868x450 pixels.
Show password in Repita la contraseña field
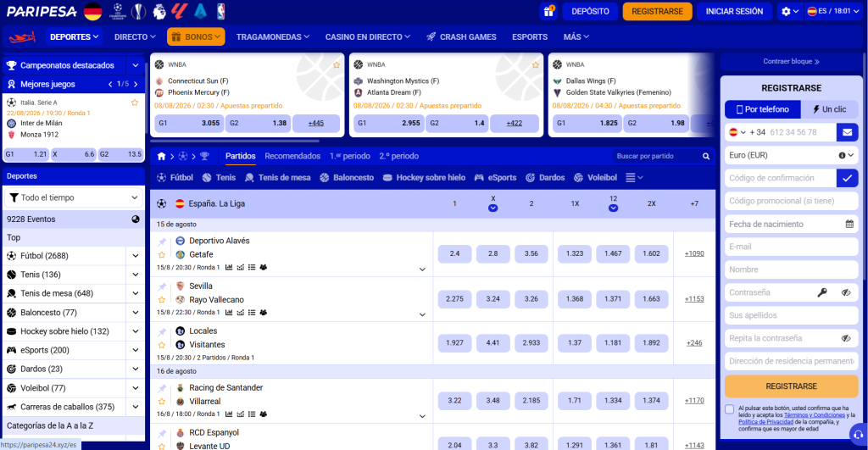[846, 338]
